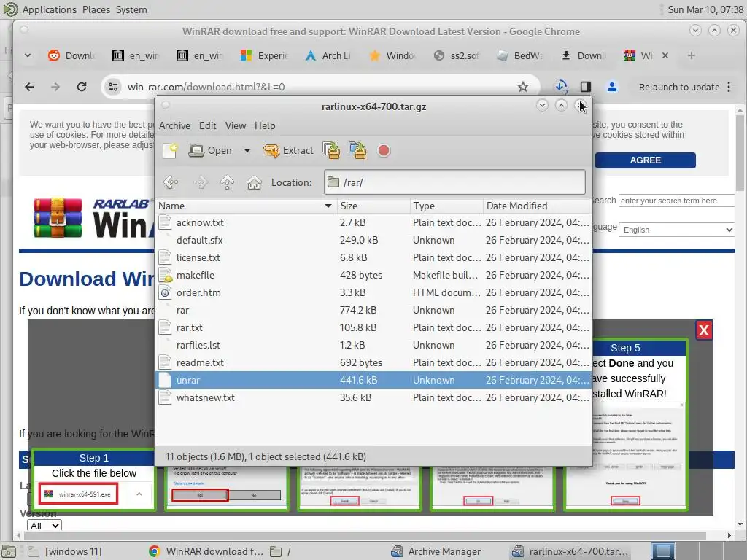Sort files by Type column header

tap(447, 206)
